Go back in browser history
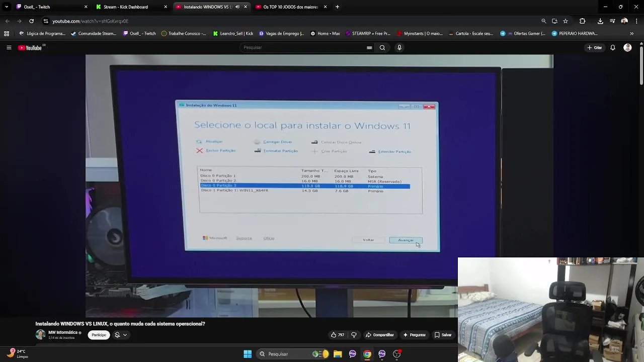 click(7, 21)
